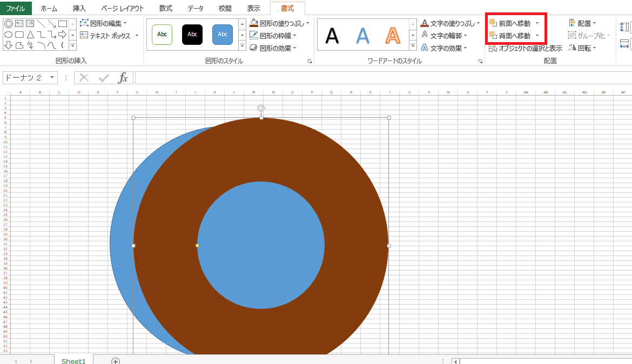The height and width of the screenshot is (364, 632).
Task: Switch to 数式 tab
Action: (166, 9)
